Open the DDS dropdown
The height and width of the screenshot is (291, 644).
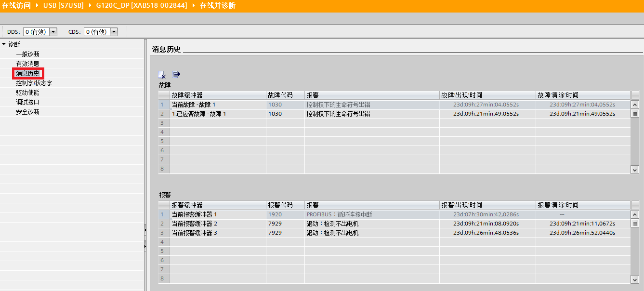pyautogui.click(x=53, y=32)
